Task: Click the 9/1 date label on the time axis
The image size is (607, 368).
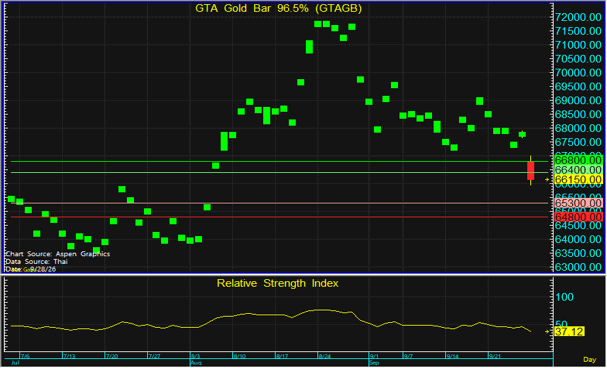Action: pos(374,356)
